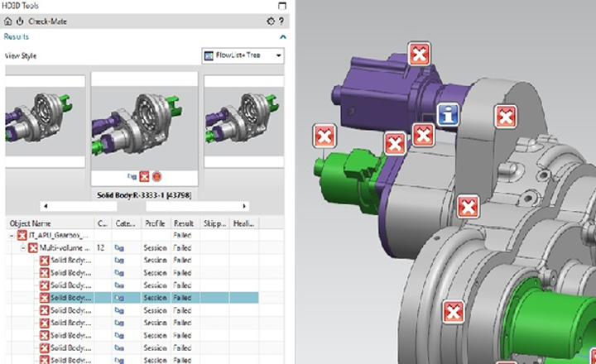Collapse the Results section

click(x=282, y=37)
